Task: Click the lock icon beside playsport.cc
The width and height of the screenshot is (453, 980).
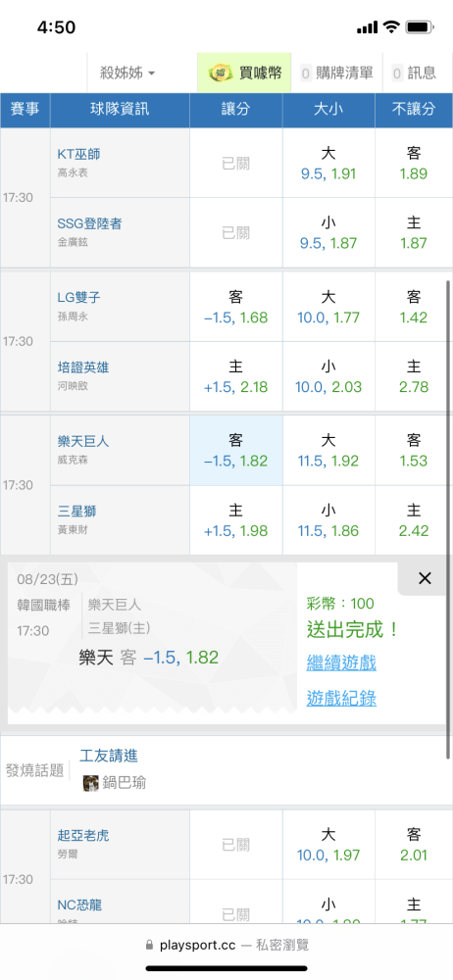Action: (149, 945)
